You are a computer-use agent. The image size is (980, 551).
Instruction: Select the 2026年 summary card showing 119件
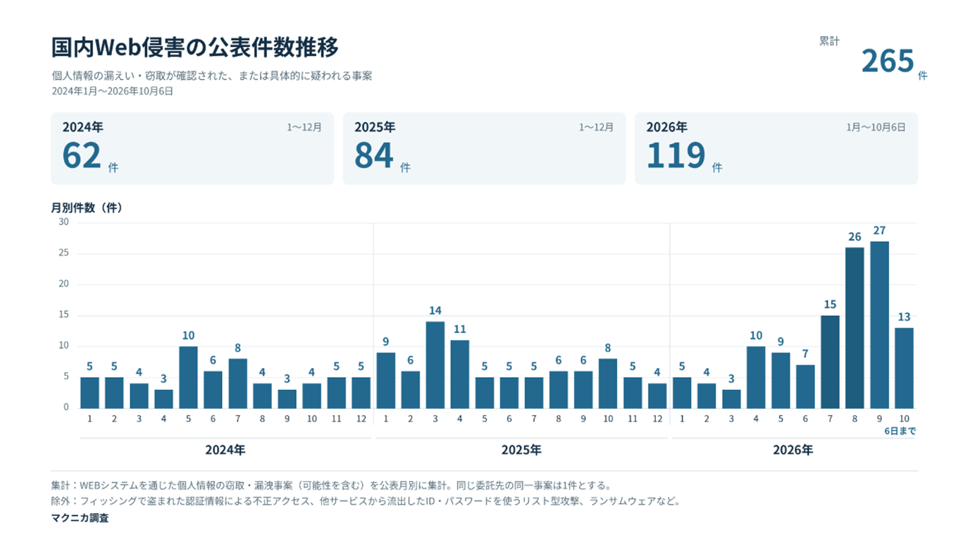(776, 148)
